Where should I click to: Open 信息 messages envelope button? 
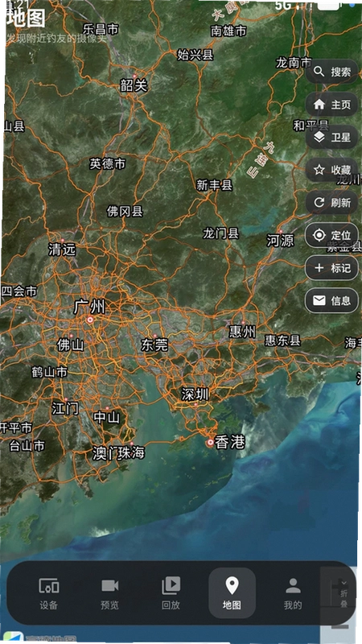pos(331,300)
